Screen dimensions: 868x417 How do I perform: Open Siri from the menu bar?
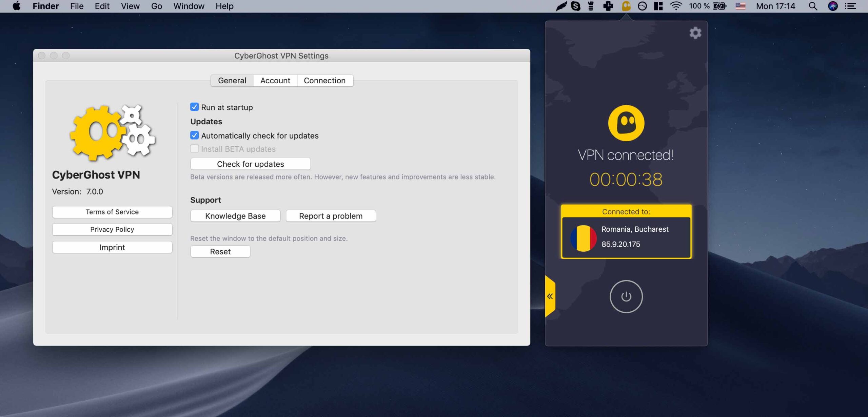(x=833, y=6)
